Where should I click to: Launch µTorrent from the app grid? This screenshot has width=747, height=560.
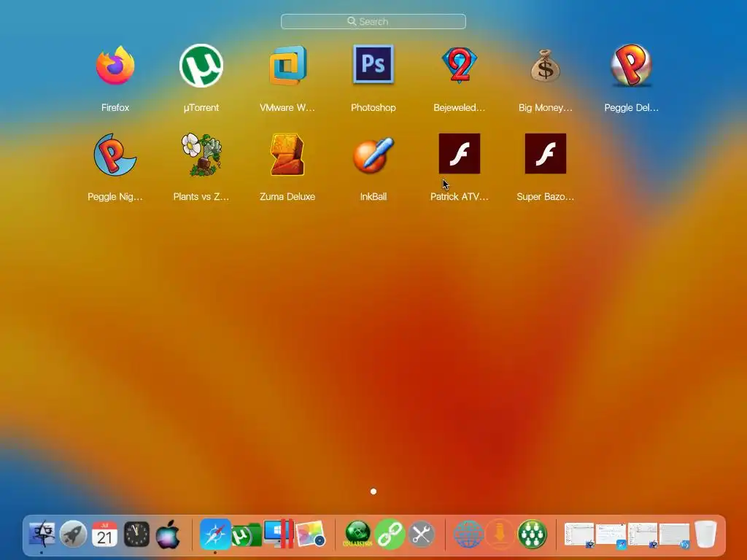201,66
